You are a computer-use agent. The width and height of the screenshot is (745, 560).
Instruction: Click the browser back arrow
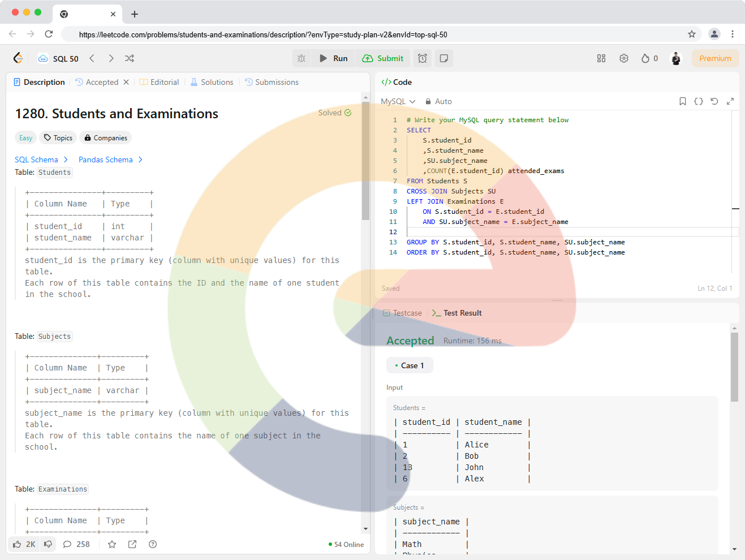[x=12, y=34]
